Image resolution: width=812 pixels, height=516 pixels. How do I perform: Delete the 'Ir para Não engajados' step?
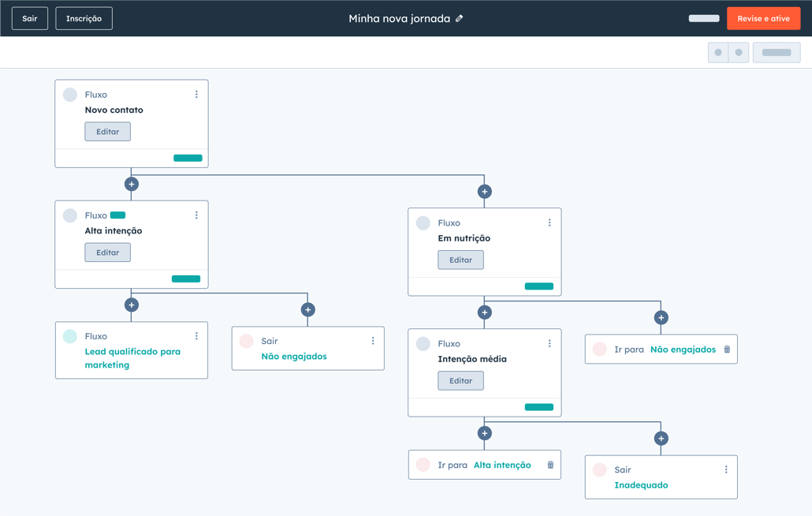[727, 350]
